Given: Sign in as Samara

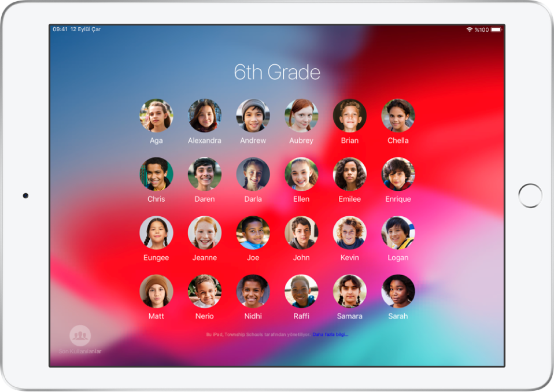Looking at the screenshot, I should click(349, 291).
